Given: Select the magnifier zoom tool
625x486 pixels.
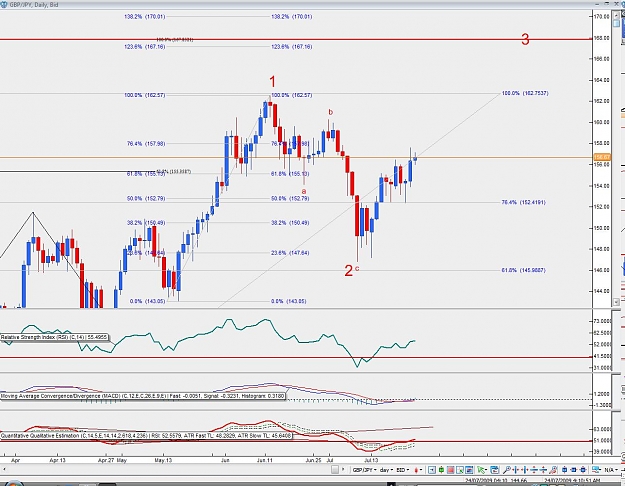Looking at the screenshot, I should pos(507,470).
